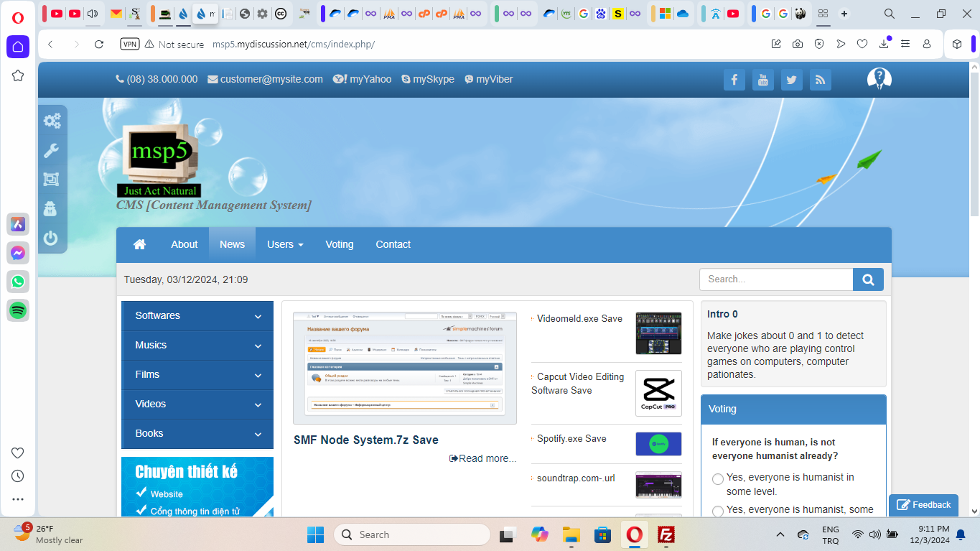This screenshot has height=551, width=980.
Task: Expand the Softwares category
Action: [258, 317]
